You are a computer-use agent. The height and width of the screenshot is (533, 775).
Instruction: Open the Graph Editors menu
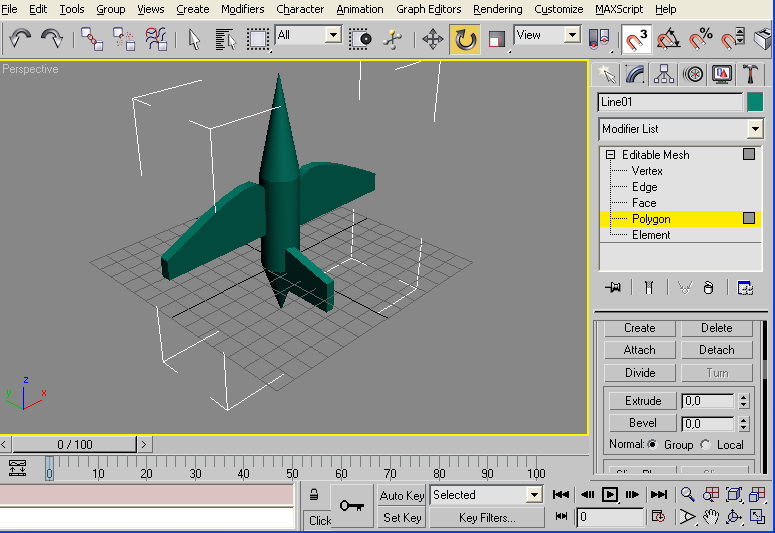tap(429, 9)
